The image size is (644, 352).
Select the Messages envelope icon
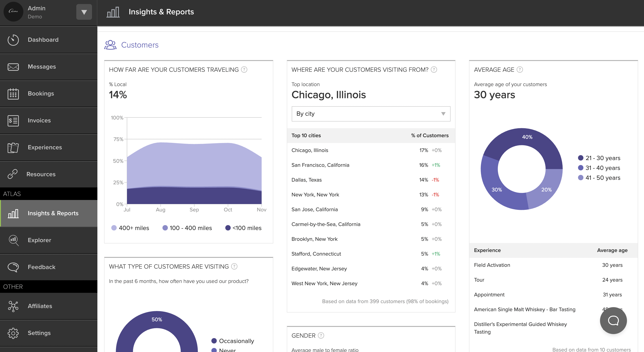[x=13, y=66]
